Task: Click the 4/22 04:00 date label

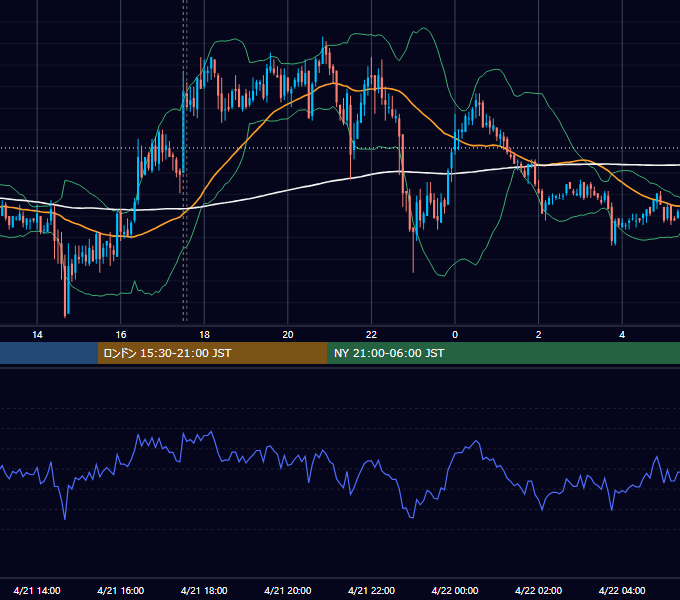Action: tap(622, 590)
